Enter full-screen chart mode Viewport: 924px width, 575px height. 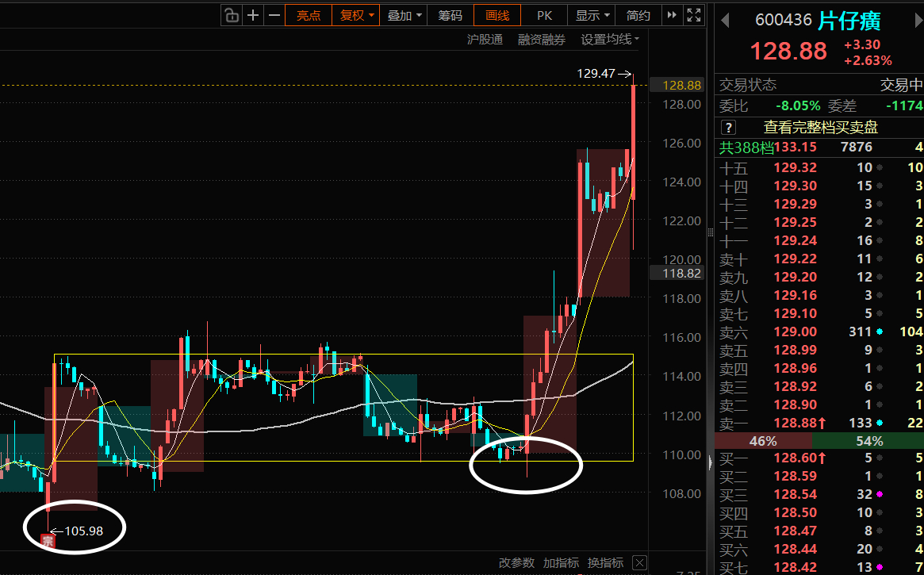pyautogui.click(x=694, y=15)
